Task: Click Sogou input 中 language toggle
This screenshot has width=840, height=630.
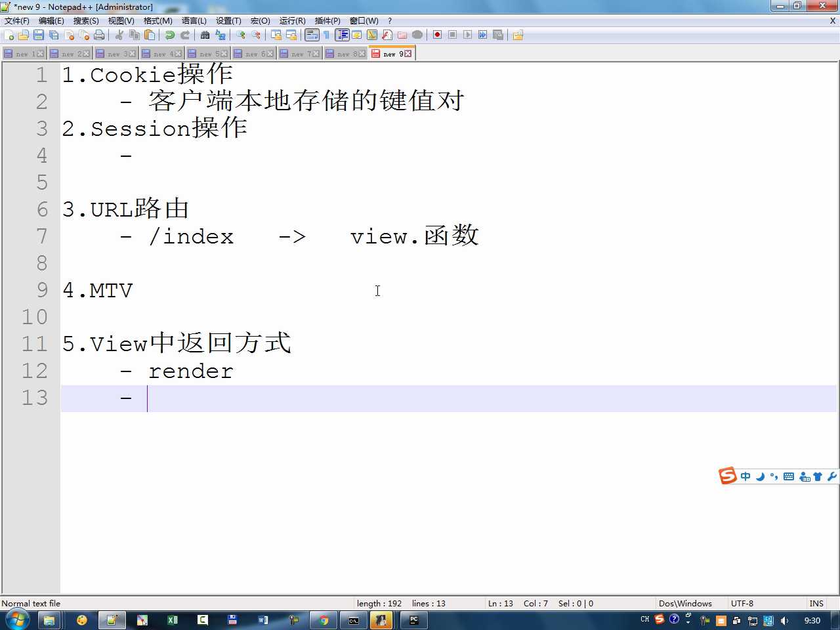Action: [x=745, y=476]
